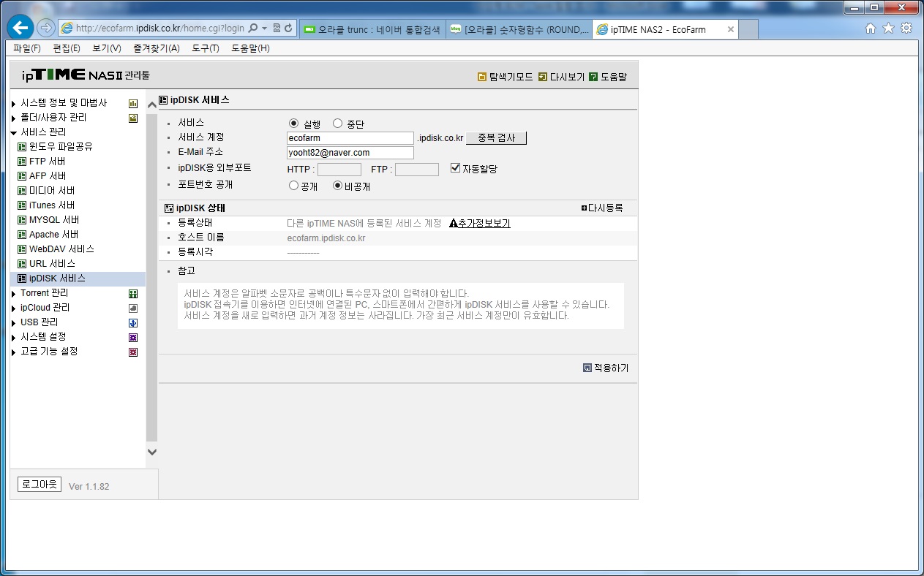Click the 로그아웃 button
The image size is (924, 576).
(x=40, y=484)
